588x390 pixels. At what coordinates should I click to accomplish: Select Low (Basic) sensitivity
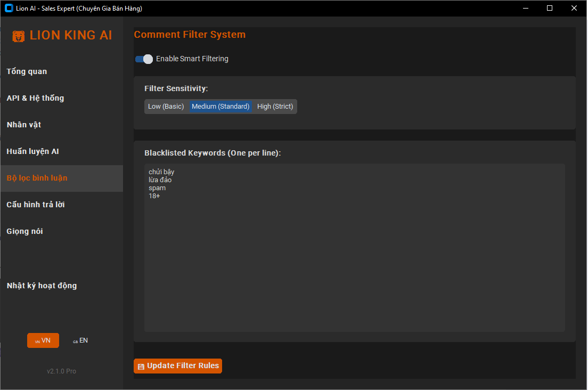pyautogui.click(x=166, y=107)
